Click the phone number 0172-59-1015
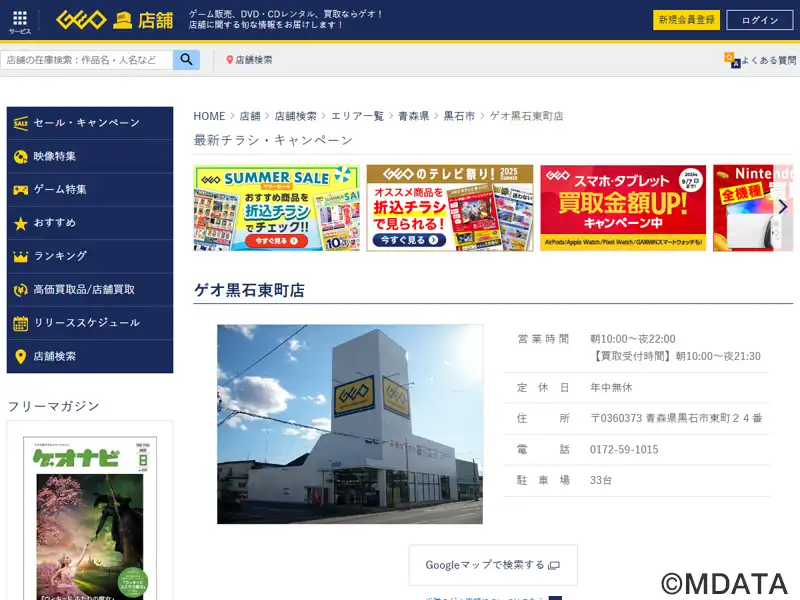Image resolution: width=800 pixels, height=600 pixels. [x=624, y=449]
